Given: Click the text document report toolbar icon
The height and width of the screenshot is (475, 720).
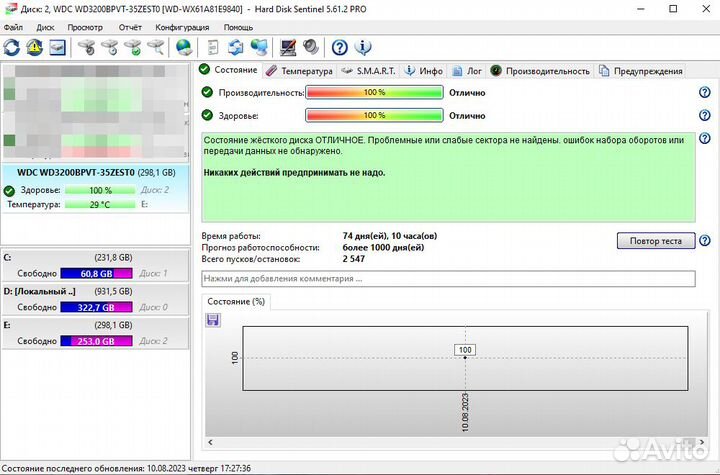Looking at the screenshot, I should [213, 47].
